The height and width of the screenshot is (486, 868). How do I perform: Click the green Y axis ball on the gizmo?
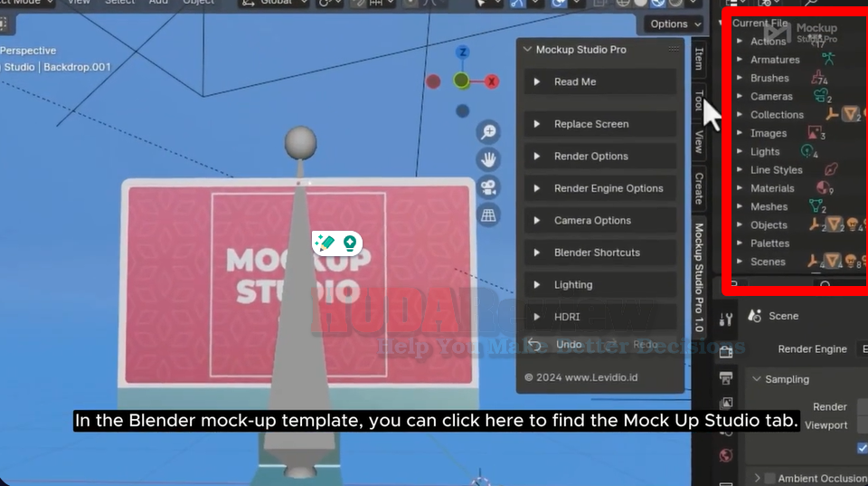[x=461, y=81]
